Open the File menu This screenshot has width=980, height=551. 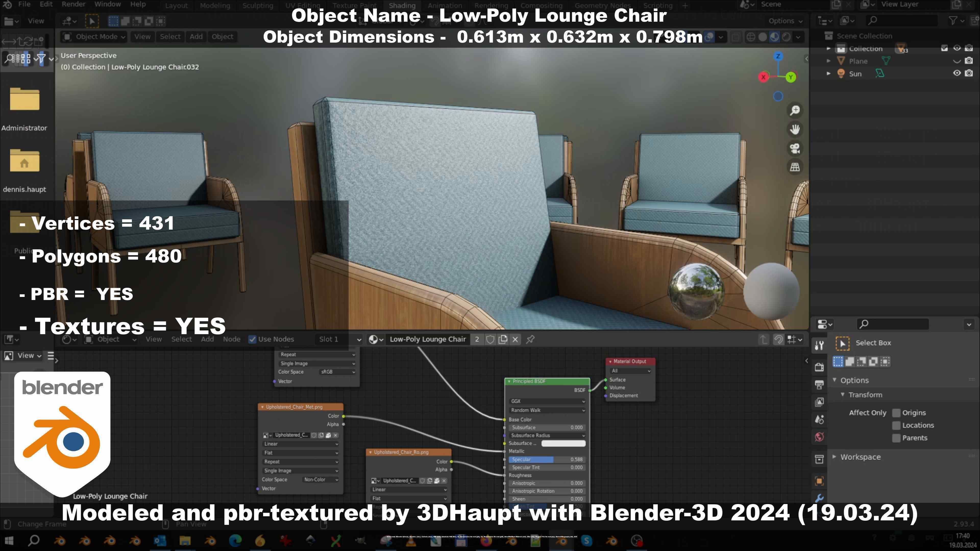[x=24, y=4]
